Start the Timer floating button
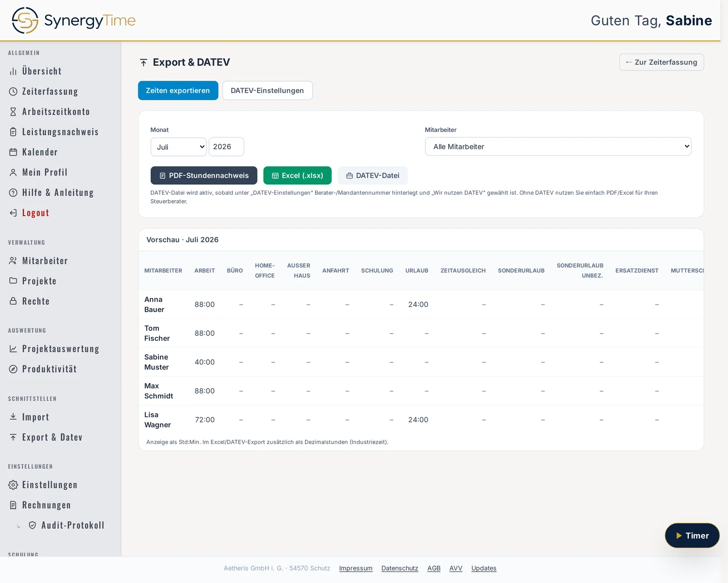728x583 pixels. [692, 536]
